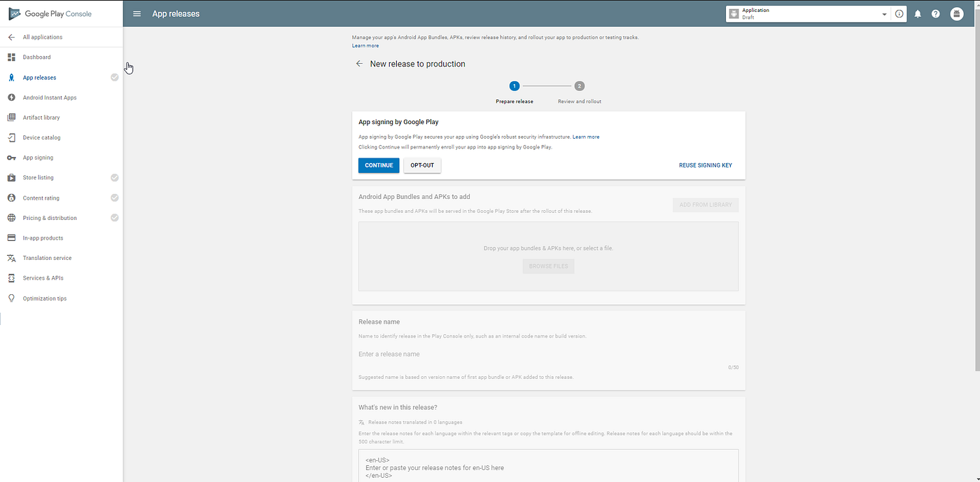
Task: Open the hamburger menu icon
Action: click(x=137, y=13)
